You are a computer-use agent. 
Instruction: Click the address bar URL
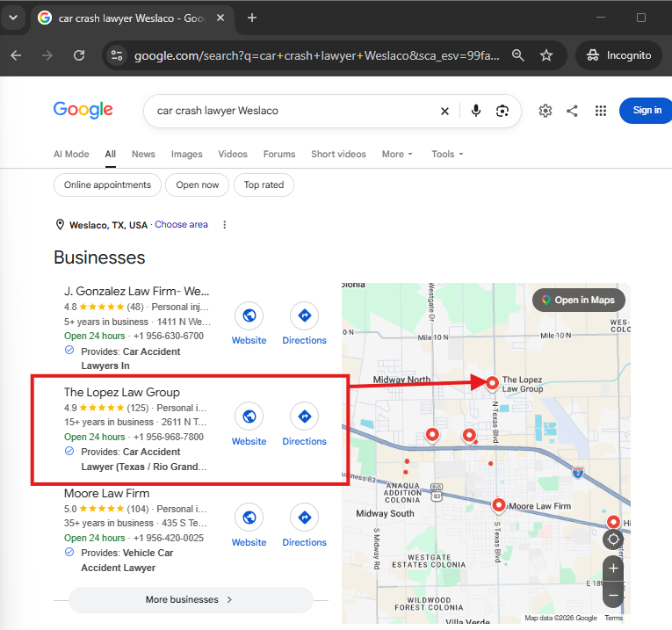(317, 55)
